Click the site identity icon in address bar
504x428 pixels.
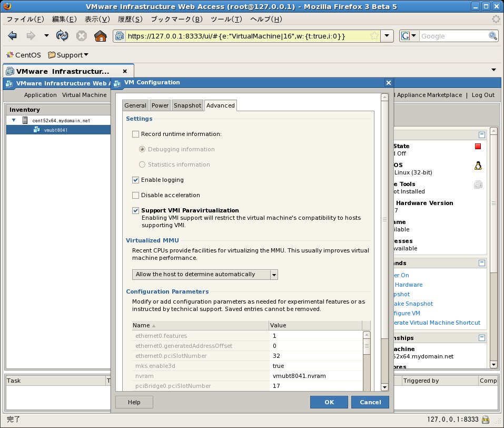[x=119, y=36]
